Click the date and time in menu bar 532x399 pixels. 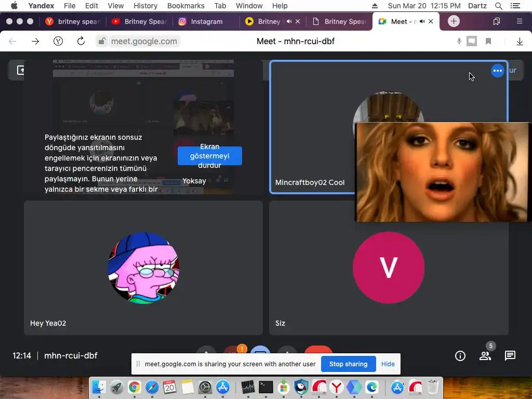click(x=424, y=6)
